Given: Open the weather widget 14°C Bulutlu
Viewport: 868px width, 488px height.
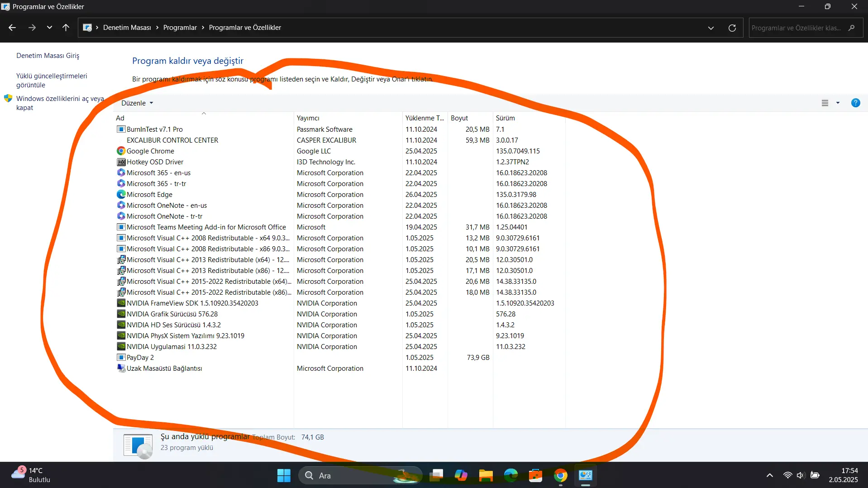Looking at the screenshot, I should click(x=31, y=475).
